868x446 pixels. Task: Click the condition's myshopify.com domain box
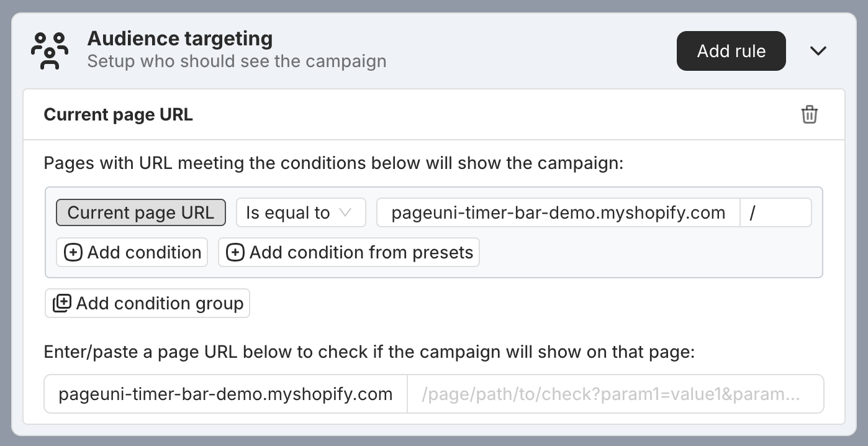pyautogui.click(x=558, y=212)
